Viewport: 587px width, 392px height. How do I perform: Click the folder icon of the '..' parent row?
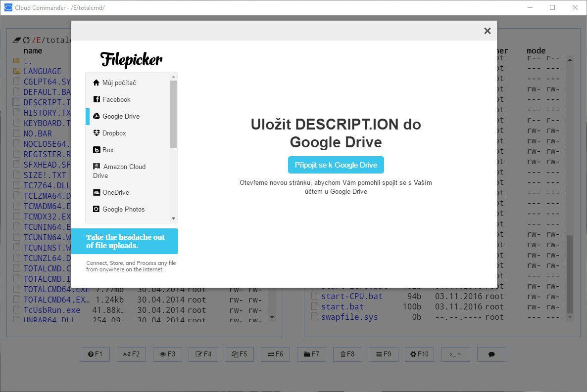[17, 61]
